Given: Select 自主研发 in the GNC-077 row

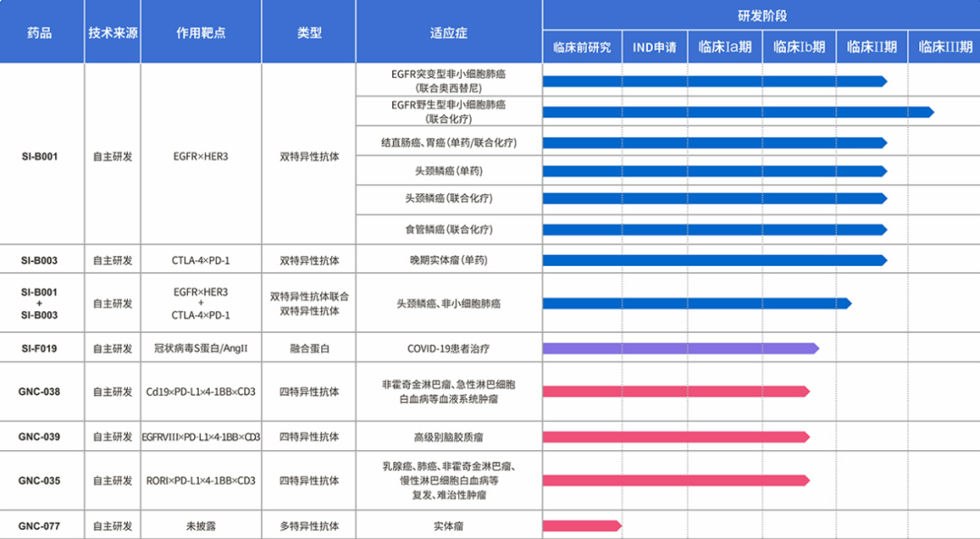Looking at the screenshot, I should tap(113, 526).
